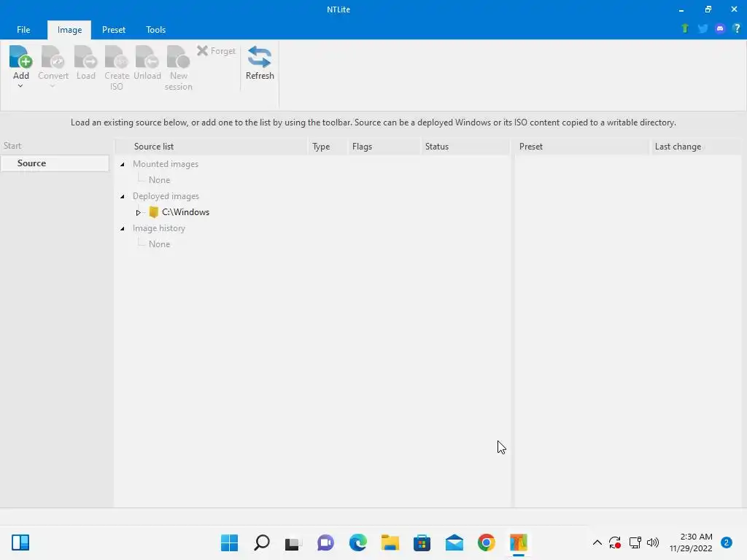Expand the C:\Windows entry
The width and height of the screenshot is (747, 560).
[138, 212]
